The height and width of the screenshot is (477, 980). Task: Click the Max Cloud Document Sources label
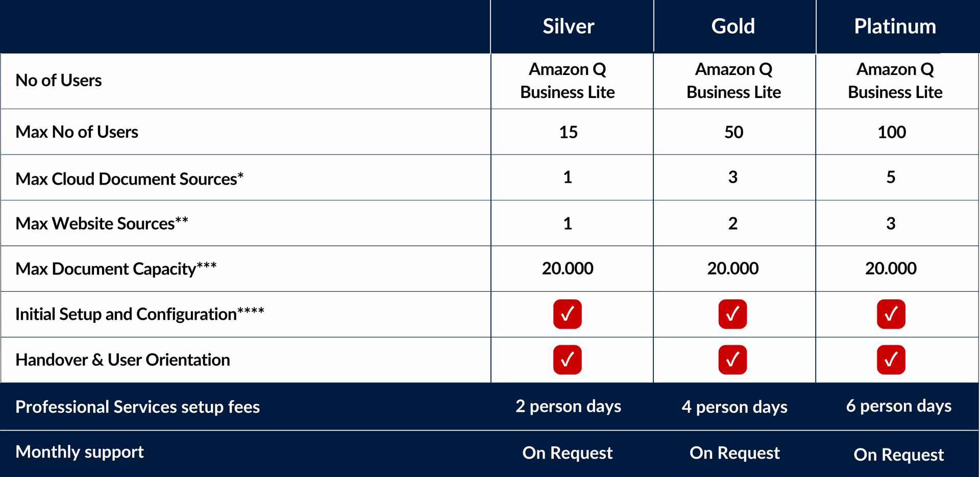tap(130, 179)
